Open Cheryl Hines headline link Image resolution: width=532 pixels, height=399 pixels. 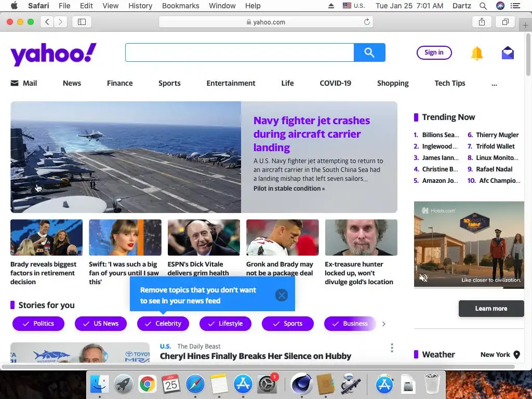coord(256,356)
